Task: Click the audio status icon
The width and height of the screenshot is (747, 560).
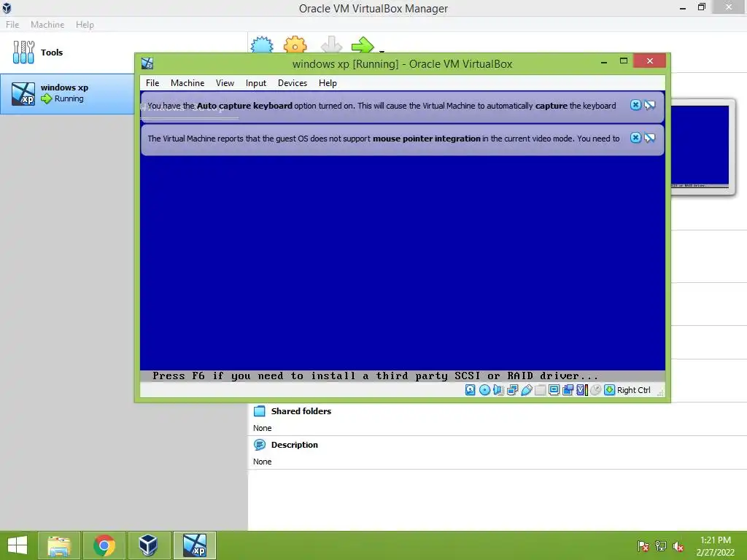Action: [x=498, y=390]
